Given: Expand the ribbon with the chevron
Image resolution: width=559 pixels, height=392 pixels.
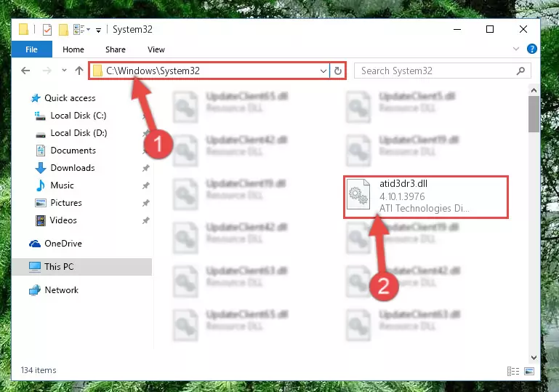Looking at the screenshot, I should (516, 49).
